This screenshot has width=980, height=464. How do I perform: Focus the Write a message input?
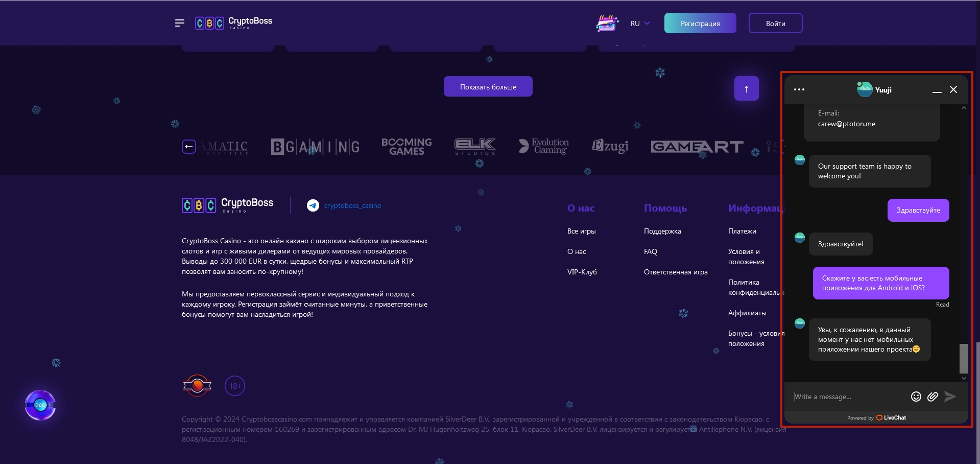pyautogui.click(x=848, y=397)
